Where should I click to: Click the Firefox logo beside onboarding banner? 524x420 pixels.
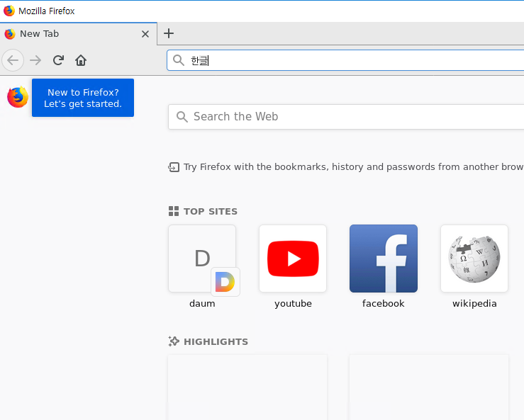pos(18,97)
